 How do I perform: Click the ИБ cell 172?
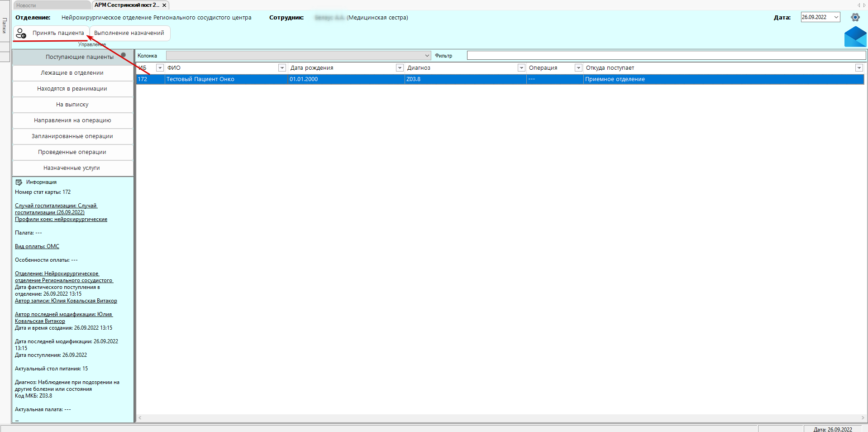(151, 79)
